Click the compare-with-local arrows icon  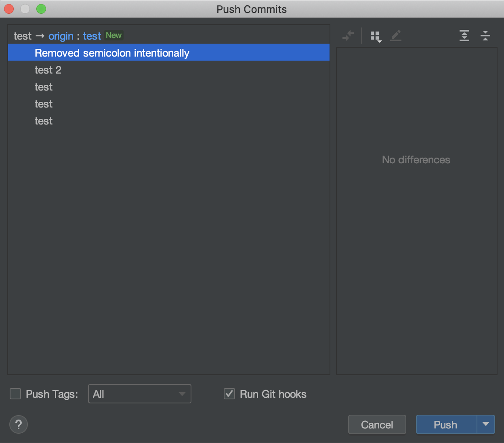[x=348, y=36]
